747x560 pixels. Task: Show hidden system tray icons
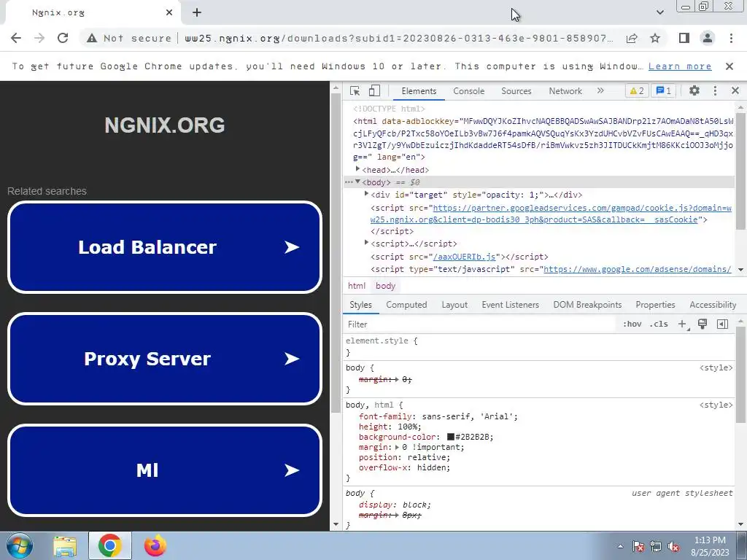pos(620,547)
